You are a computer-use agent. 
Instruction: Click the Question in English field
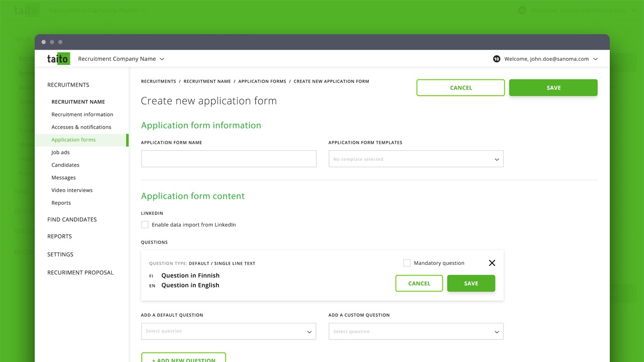coord(190,285)
